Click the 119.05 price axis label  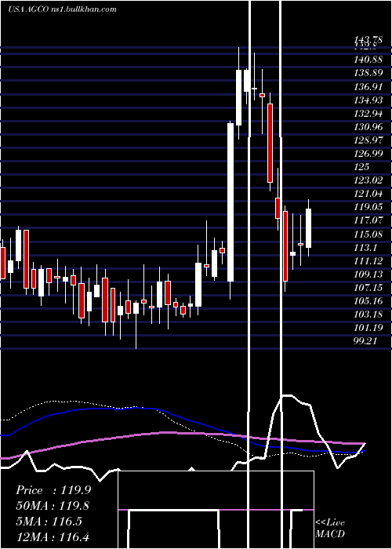pos(368,206)
